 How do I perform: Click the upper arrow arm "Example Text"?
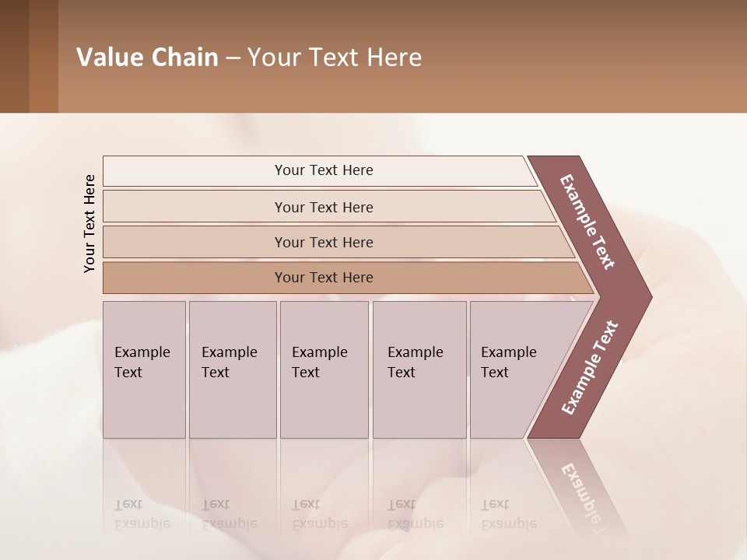click(587, 222)
